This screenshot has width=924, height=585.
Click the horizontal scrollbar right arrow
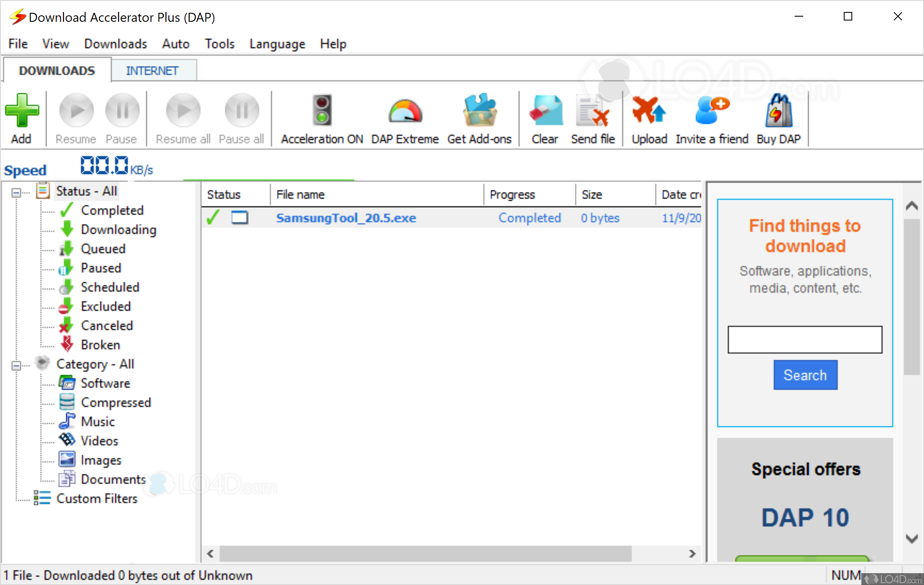pyautogui.click(x=692, y=554)
